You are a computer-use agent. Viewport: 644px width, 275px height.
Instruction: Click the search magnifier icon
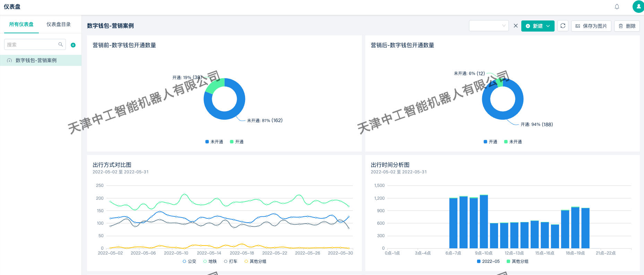tap(61, 44)
